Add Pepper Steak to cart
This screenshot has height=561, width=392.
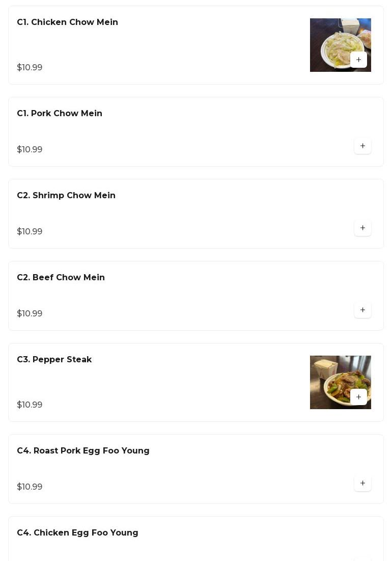pos(358,397)
